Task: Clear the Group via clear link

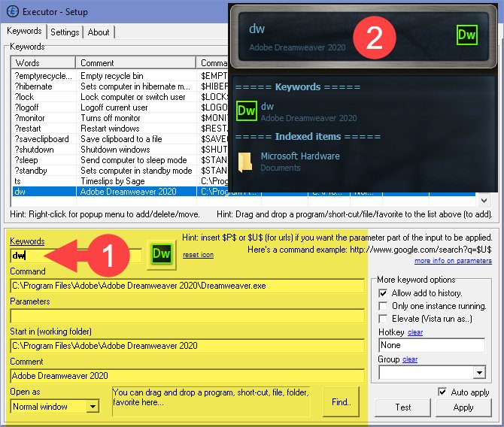Action: pos(410,359)
